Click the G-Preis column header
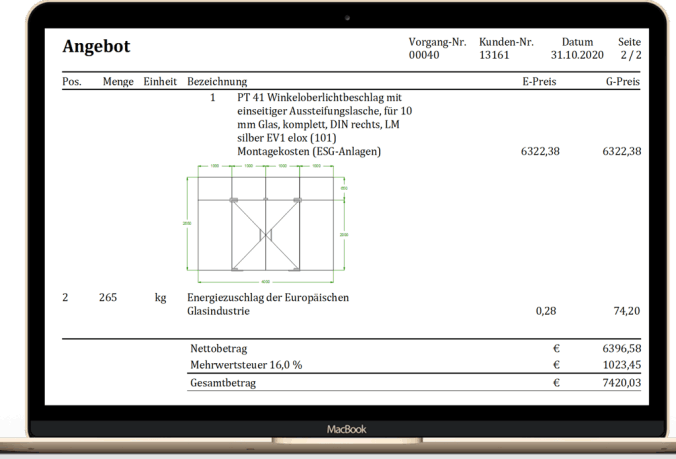This screenshot has height=459, width=676. [623, 82]
